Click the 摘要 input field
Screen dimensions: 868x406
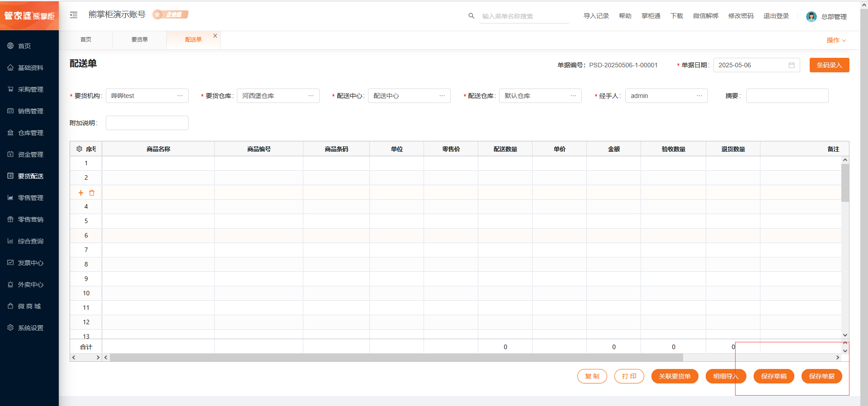pyautogui.click(x=787, y=96)
